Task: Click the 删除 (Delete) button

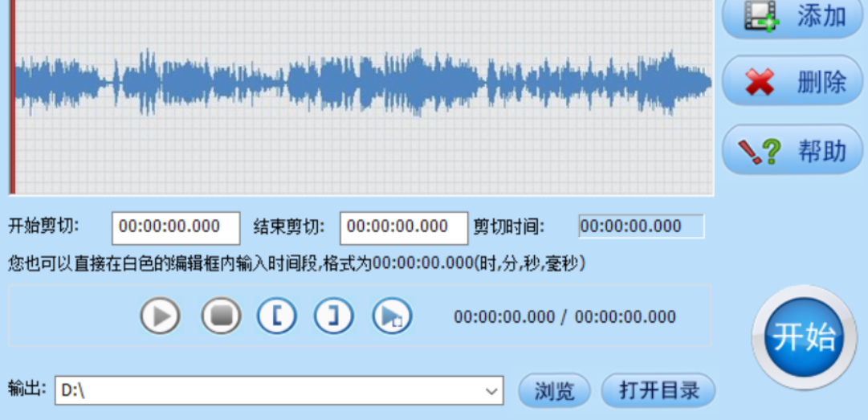Action: [x=793, y=81]
